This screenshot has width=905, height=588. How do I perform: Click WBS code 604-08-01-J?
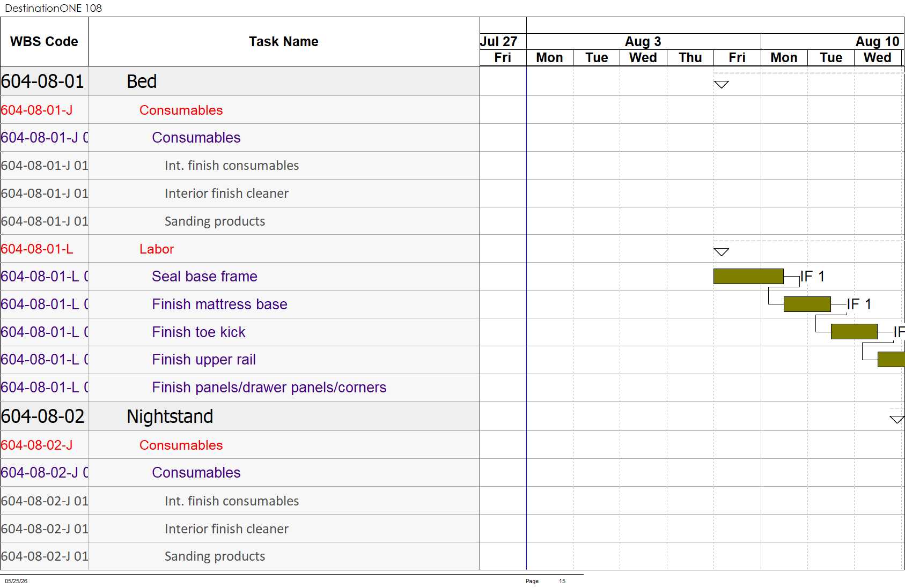pos(36,110)
